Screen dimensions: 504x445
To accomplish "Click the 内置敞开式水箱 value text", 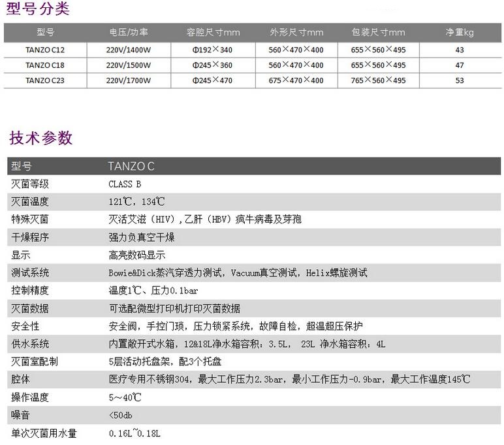I will 247,344.
